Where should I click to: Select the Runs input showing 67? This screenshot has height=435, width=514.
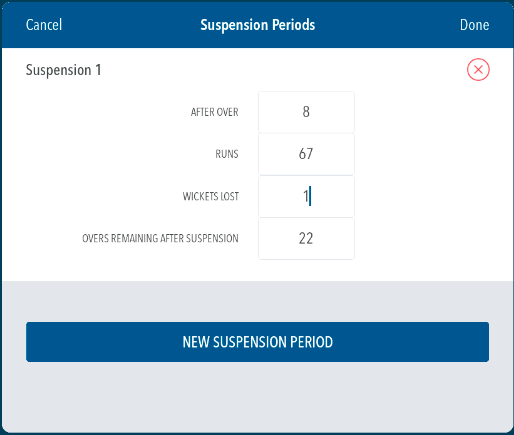pos(306,154)
